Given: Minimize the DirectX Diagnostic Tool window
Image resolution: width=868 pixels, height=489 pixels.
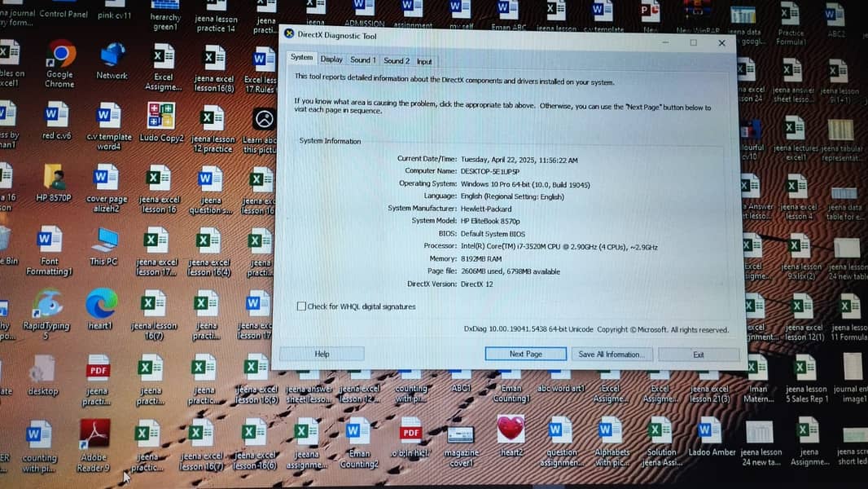Looking at the screenshot, I should (x=665, y=42).
